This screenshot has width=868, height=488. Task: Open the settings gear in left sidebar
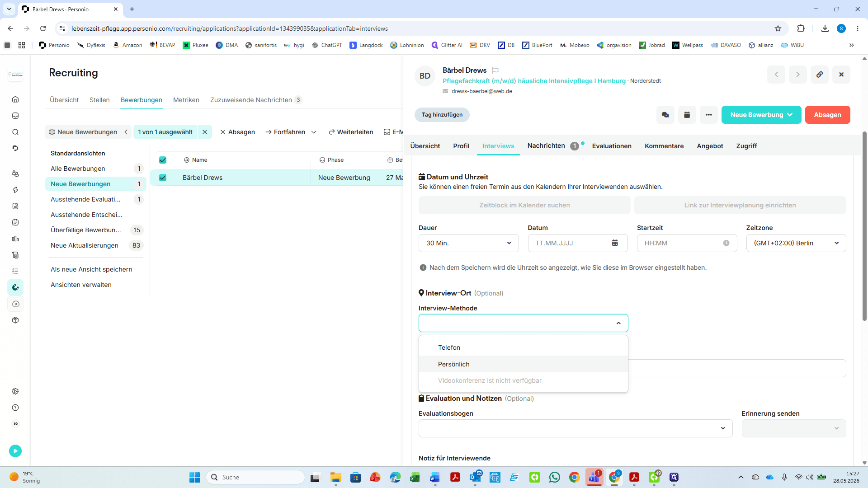[15, 391]
